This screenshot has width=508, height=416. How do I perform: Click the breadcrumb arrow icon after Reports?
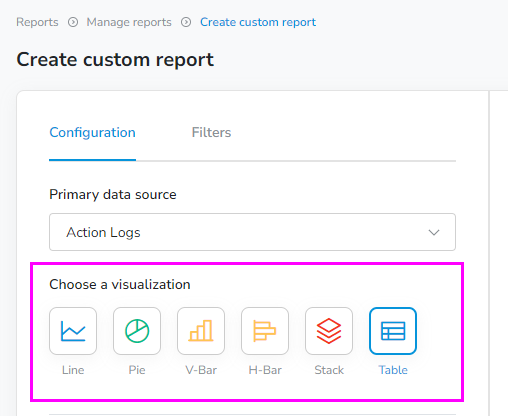tap(73, 22)
